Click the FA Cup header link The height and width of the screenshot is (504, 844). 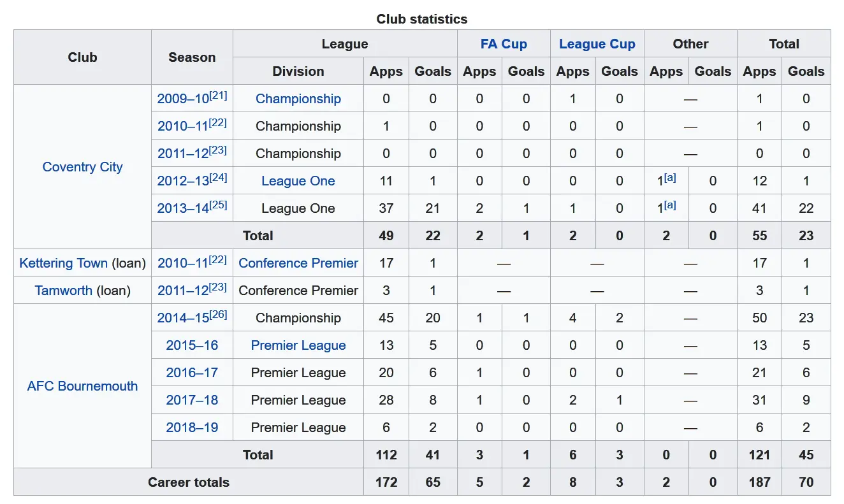(504, 44)
